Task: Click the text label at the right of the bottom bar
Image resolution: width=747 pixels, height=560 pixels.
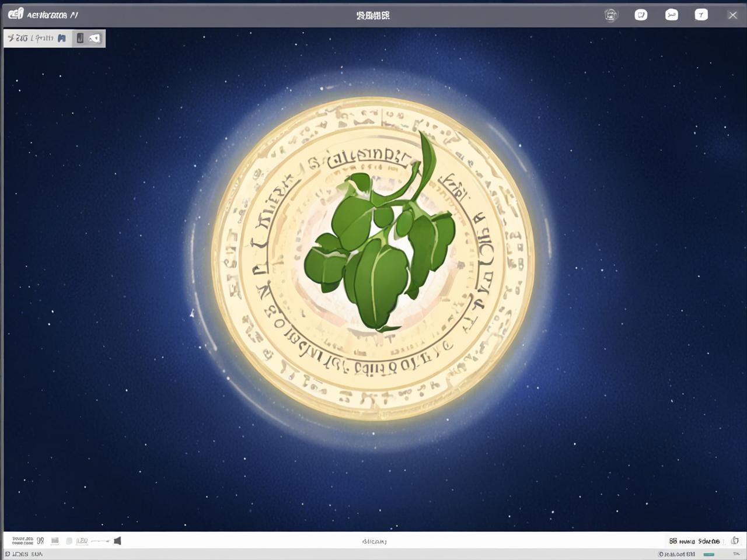Action: click(694, 541)
